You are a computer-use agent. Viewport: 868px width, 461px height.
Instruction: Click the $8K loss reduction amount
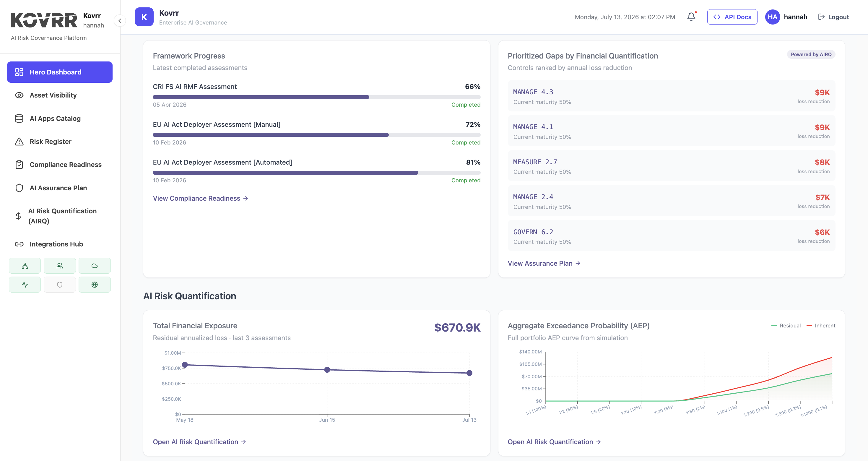tap(822, 162)
